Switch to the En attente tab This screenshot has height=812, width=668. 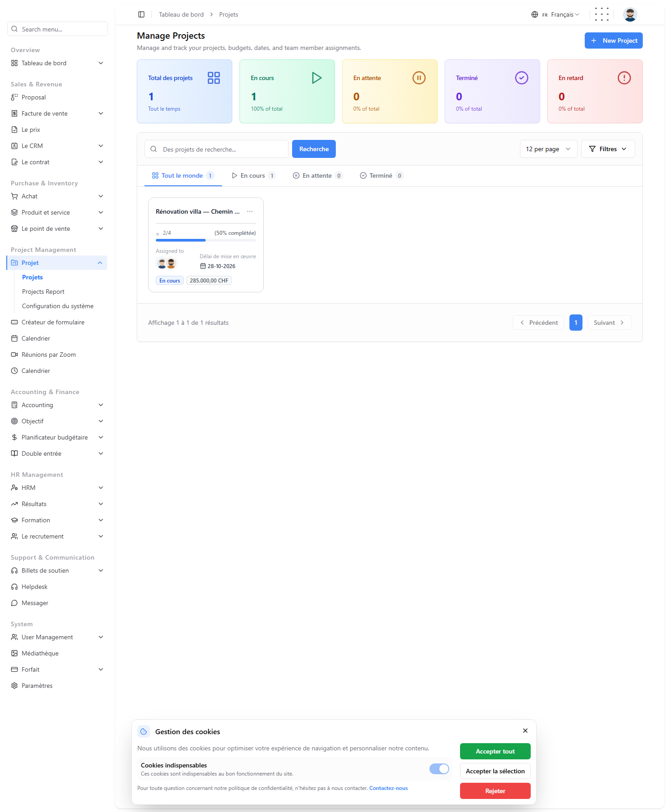(x=318, y=175)
